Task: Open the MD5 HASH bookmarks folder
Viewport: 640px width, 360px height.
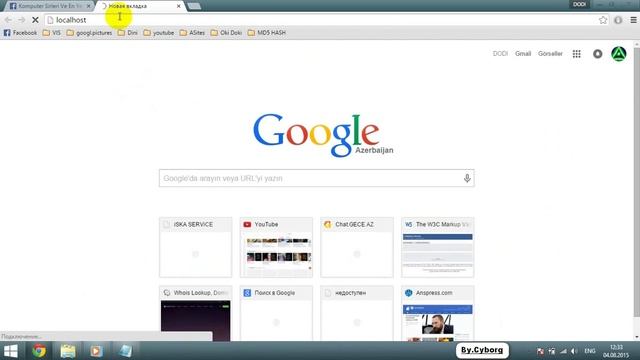Action: point(267,33)
